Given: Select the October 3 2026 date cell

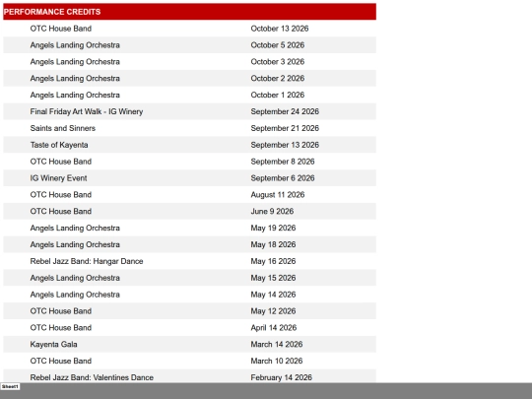Looking at the screenshot, I should point(278,62).
